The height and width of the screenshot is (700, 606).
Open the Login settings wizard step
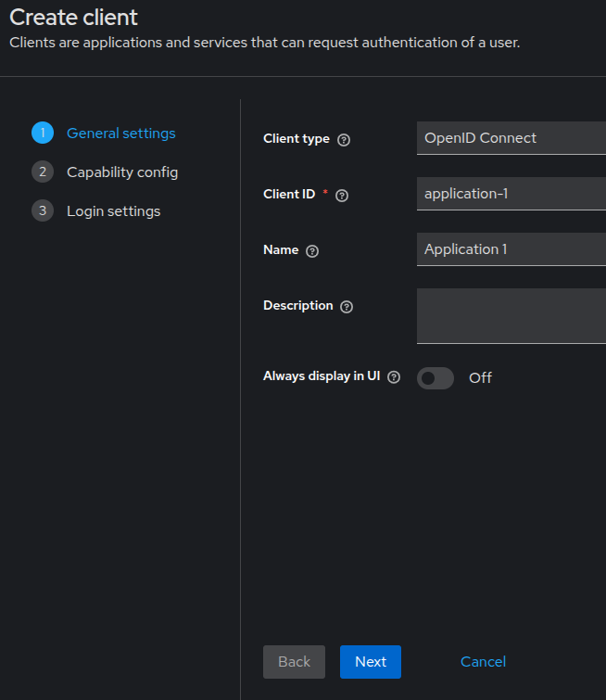click(x=113, y=211)
